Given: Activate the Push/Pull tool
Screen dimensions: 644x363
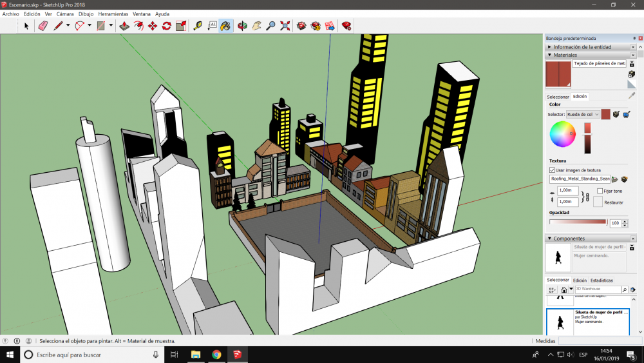Looking at the screenshot, I should click(x=125, y=26).
